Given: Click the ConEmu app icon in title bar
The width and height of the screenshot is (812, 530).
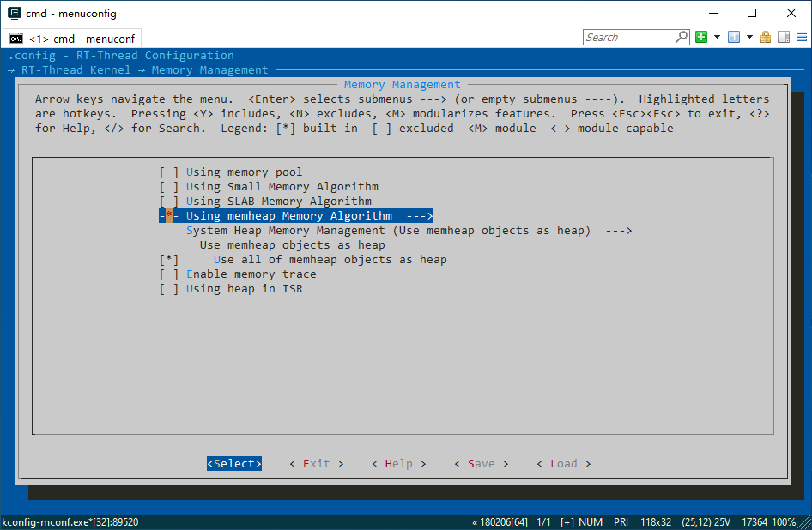Looking at the screenshot, I should coord(15,13).
